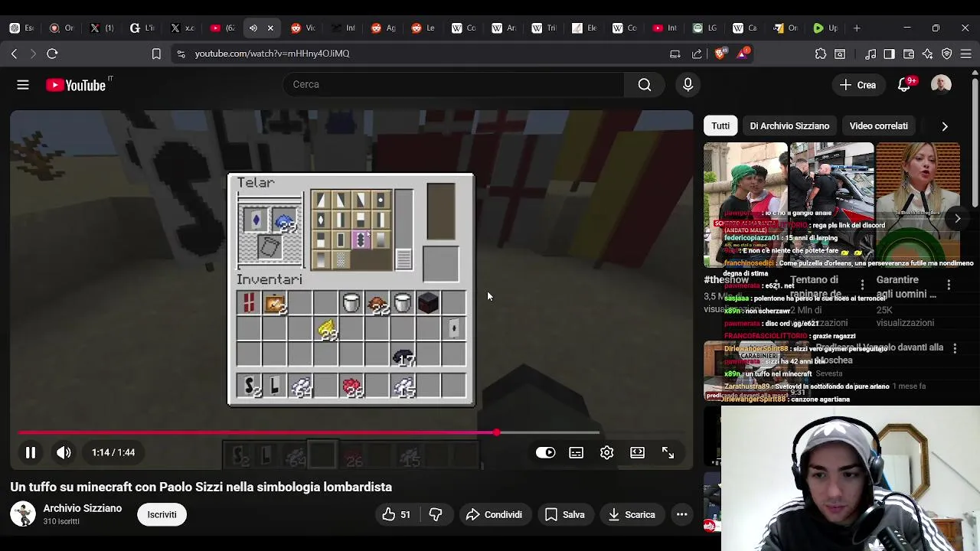Screen dimensions: 980x551
Task: Open the Leo AI sparkle icon
Action: 928,54
